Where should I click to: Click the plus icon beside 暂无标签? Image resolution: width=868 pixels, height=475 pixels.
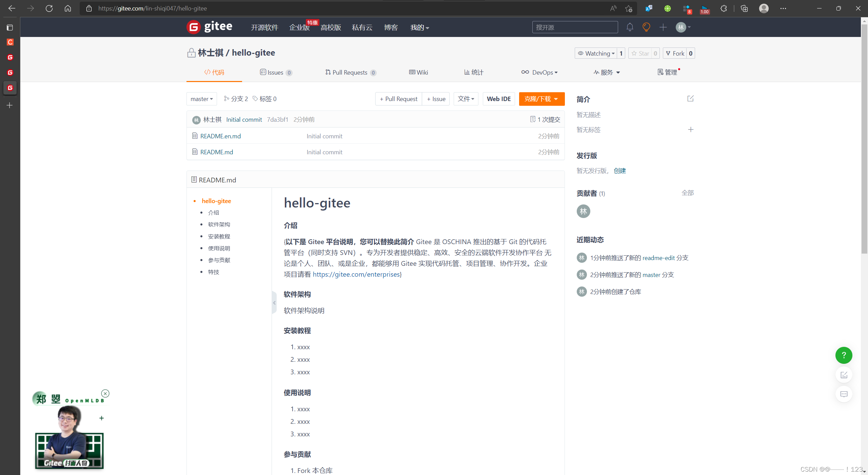(x=691, y=130)
